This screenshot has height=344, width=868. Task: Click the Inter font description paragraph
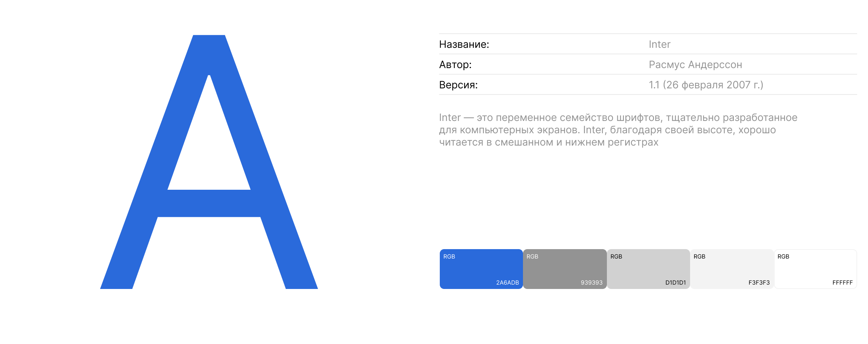pos(618,130)
